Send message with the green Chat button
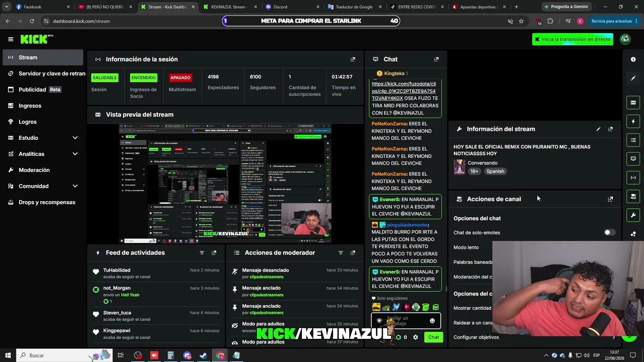The image size is (644, 362). click(x=434, y=337)
